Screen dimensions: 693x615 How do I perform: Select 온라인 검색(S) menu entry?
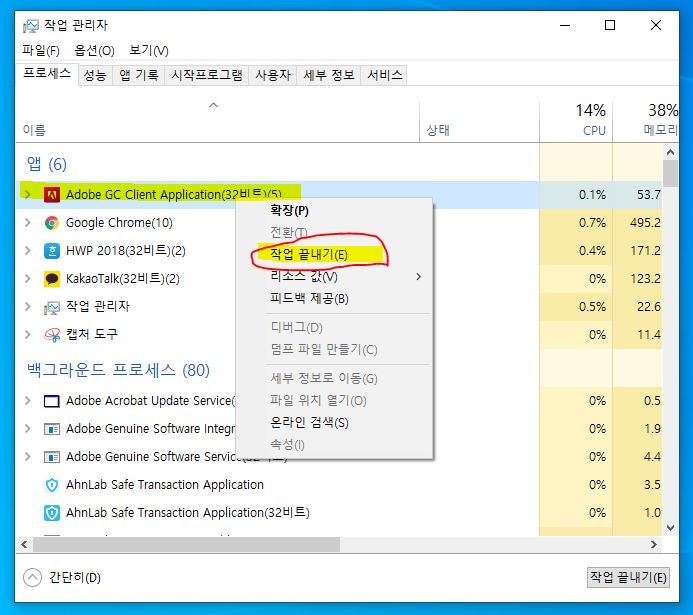click(335, 423)
